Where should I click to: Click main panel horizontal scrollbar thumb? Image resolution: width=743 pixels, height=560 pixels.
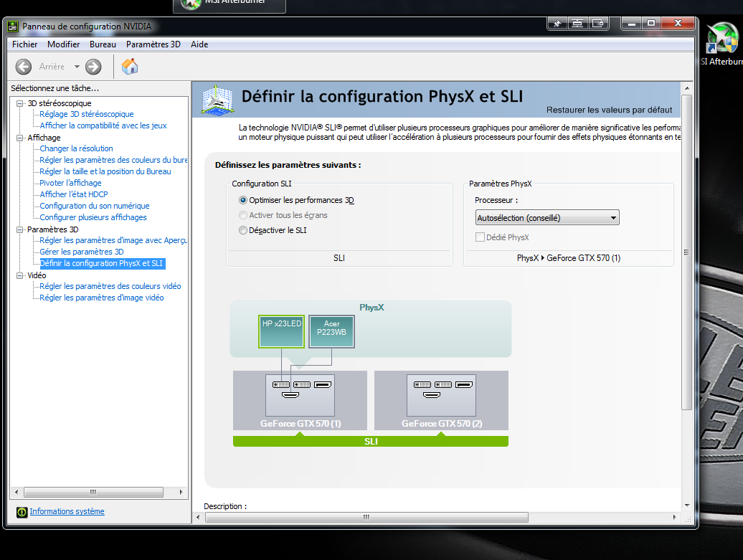(x=366, y=518)
